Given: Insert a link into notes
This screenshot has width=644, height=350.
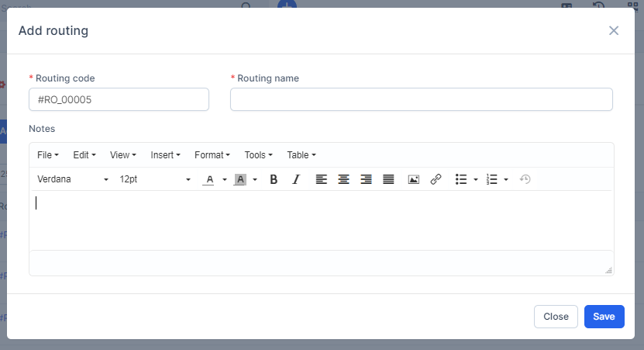Looking at the screenshot, I should coord(436,179).
